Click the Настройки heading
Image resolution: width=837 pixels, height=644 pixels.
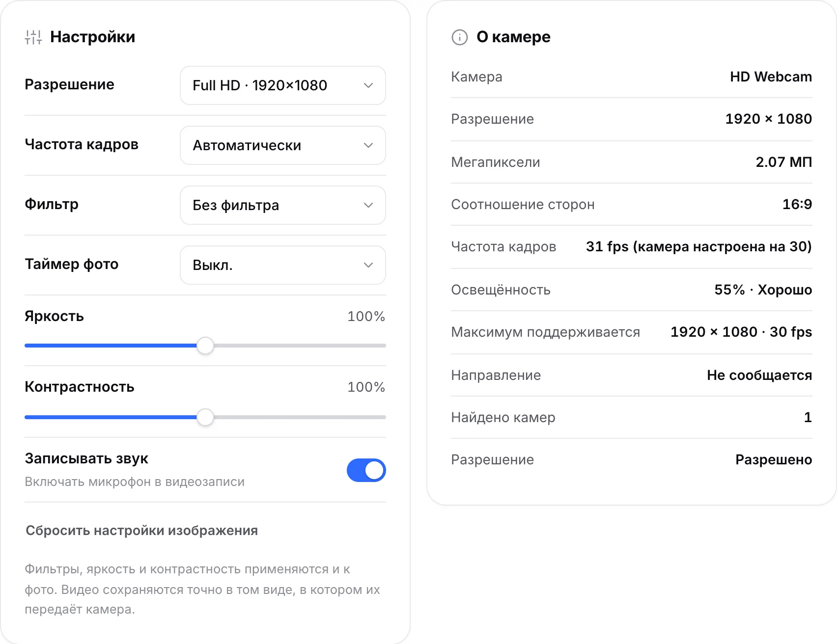(x=92, y=37)
